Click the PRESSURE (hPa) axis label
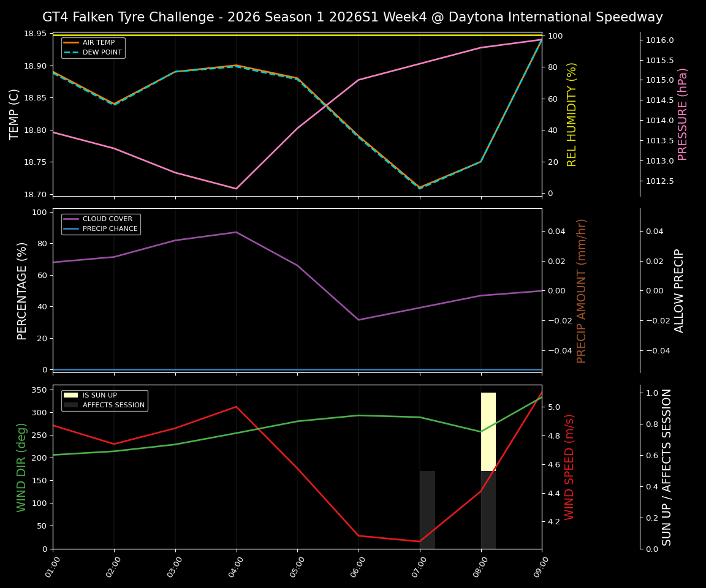Screen dimensions: 706x588 (x=683, y=114)
